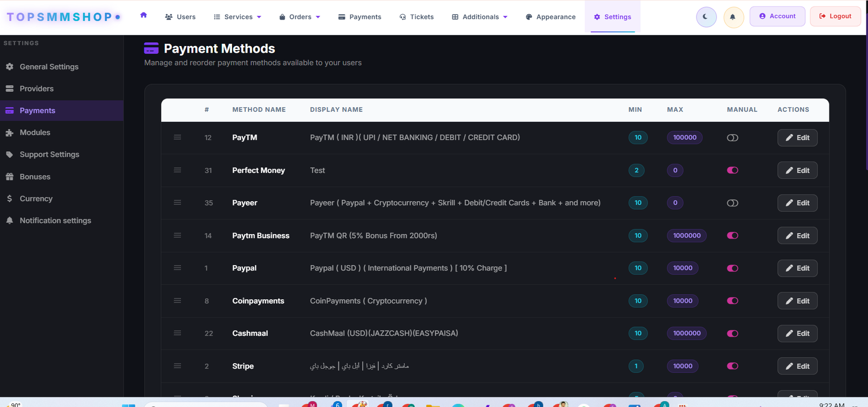Click Edit on the Paypal row
Viewport: 868px width, 407px height.
[x=797, y=268]
